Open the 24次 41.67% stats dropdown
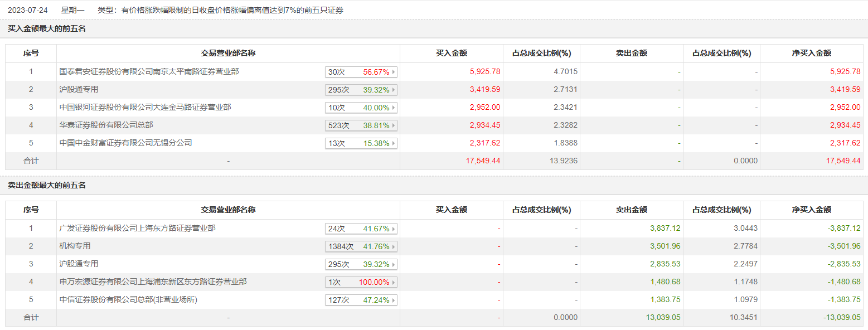Screen dimensions: 868x330 coord(361,229)
